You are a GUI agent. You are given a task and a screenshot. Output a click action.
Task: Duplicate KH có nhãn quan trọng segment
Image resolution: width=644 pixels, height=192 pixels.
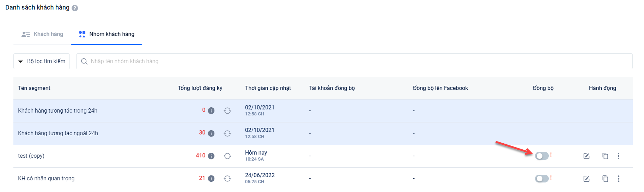(x=605, y=179)
